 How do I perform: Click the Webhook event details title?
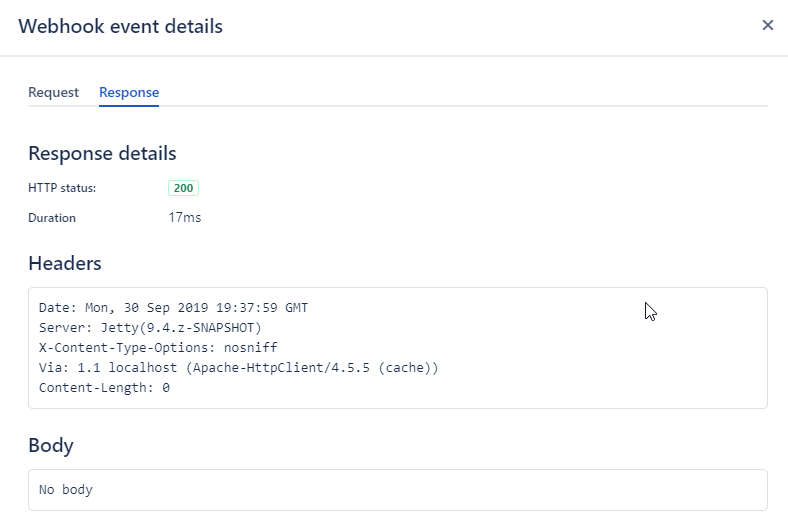120,26
